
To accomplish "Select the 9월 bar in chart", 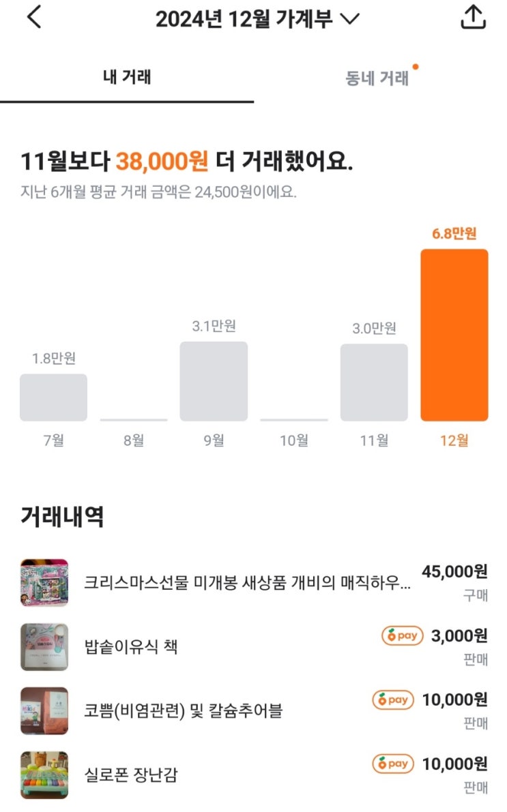I will pyautogui.click(x=214, y=380).
